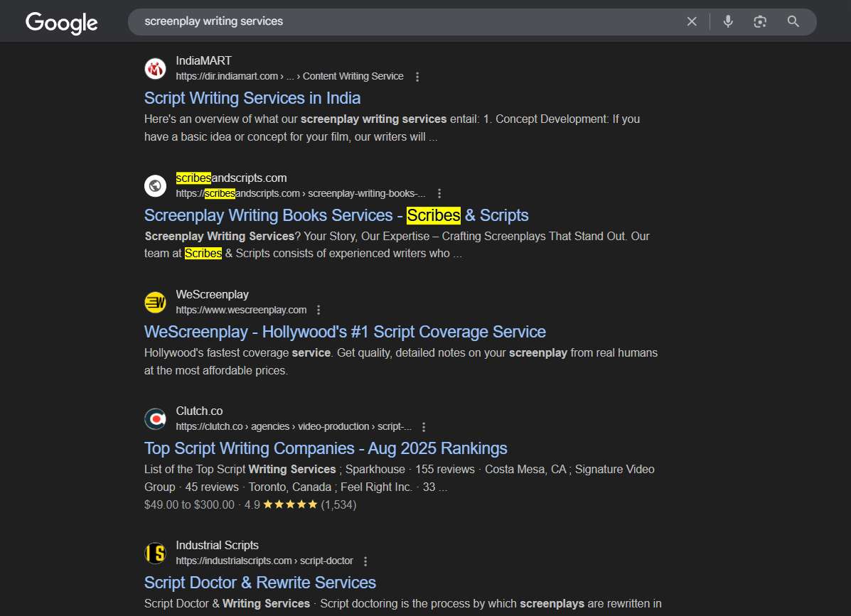Click the Industrial Scripts favicon

pyautogui.click(x=155, y=553)
